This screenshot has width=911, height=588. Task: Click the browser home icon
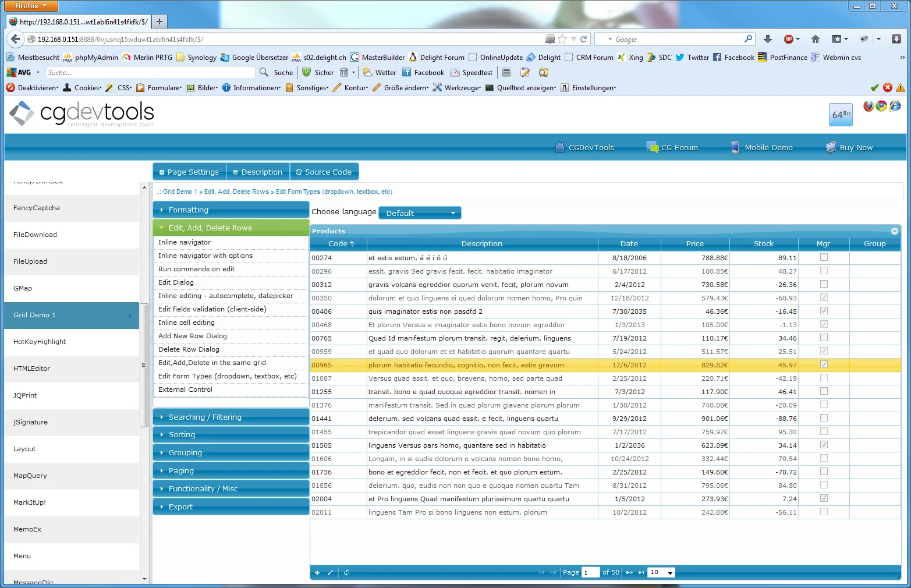point(816,39)
